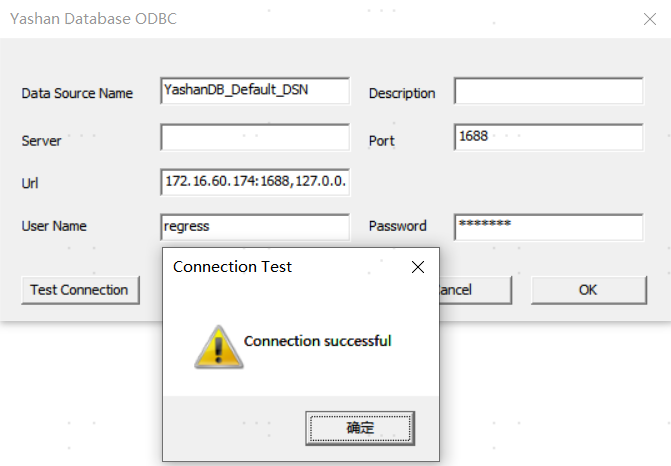Focus the masked Password field
The width and height of the screenshot is (671, 466).
[548, 227]
